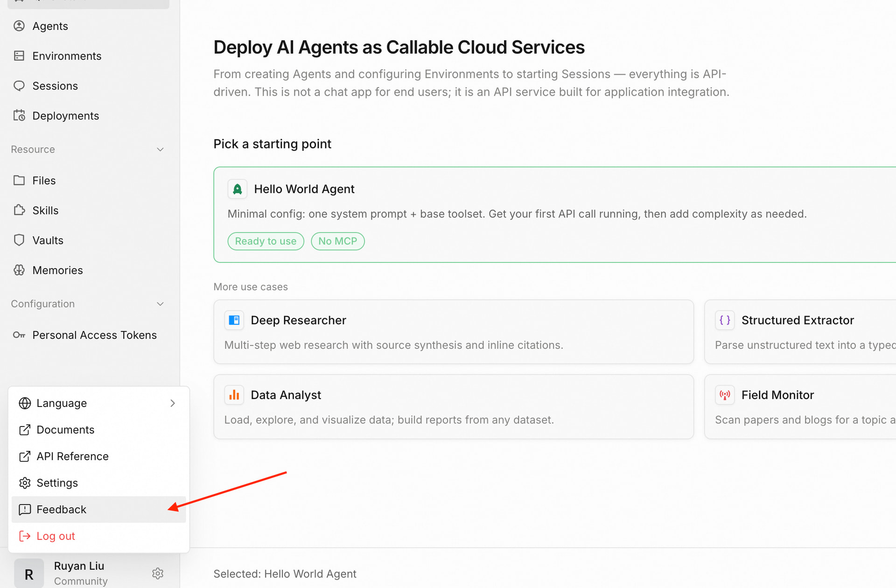This screenshot has height=588, width=896.
Task: Click the Log out arrow icon
Action: 25,536
